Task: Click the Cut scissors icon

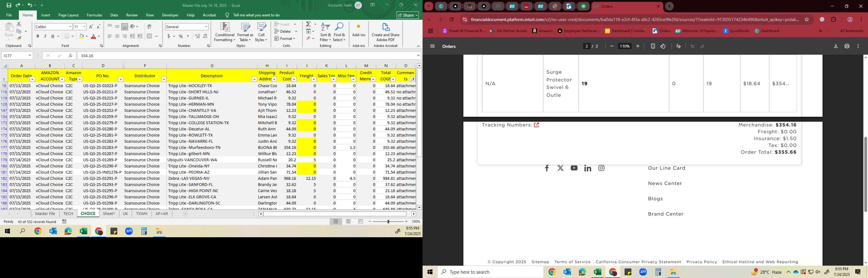Action: 19,24
